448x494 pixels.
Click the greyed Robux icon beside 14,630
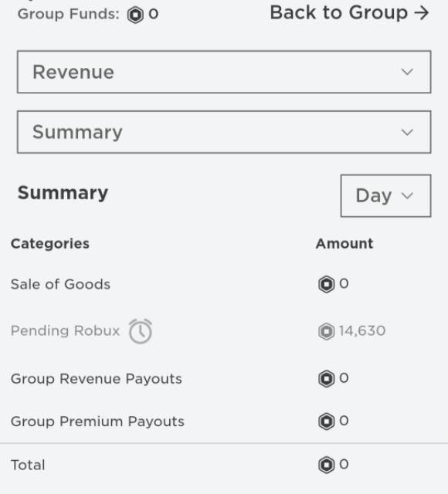point(326,331)
